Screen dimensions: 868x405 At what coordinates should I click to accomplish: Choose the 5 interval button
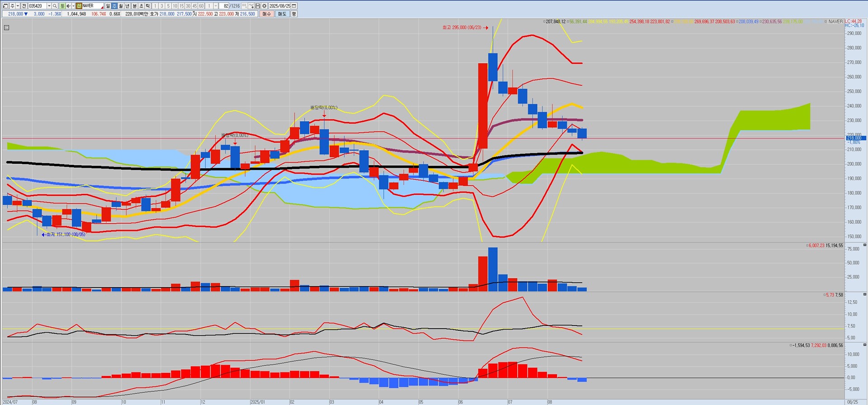click(168, 6)
